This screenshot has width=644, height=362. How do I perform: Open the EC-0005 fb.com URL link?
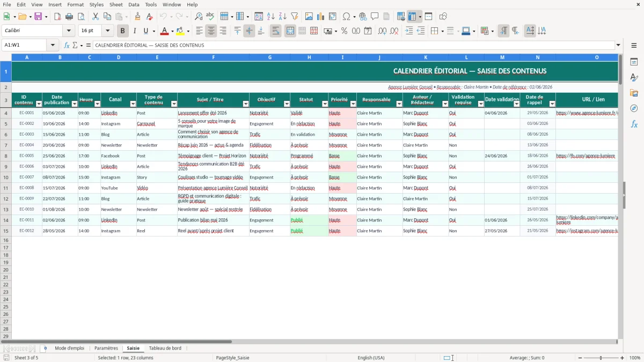click(x=586, y=156)
